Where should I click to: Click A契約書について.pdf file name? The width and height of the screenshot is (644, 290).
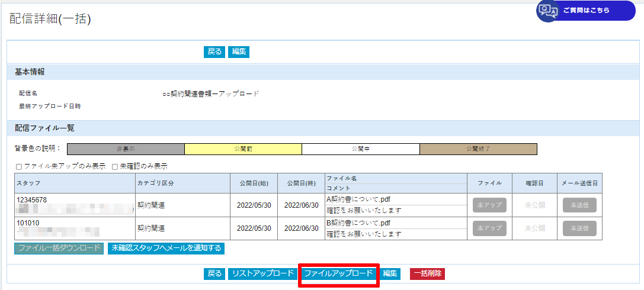[358, 199]
